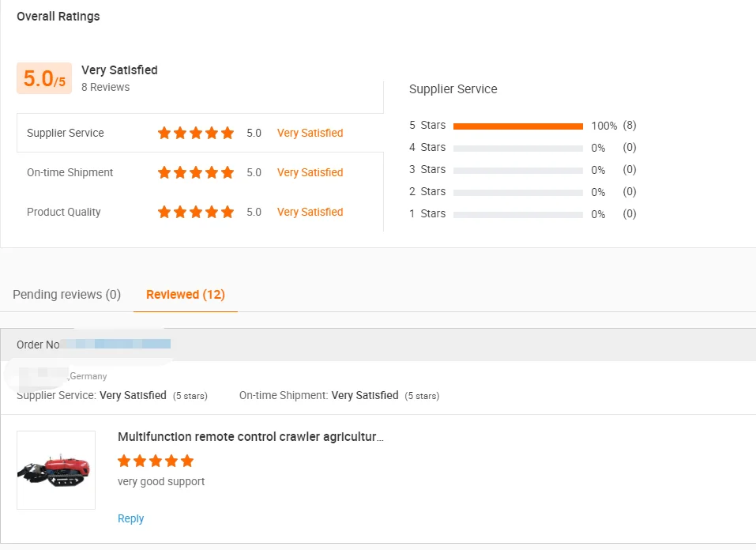
Task: Open the Pending reviews (0) tab
Action: (x=66, y=295)
